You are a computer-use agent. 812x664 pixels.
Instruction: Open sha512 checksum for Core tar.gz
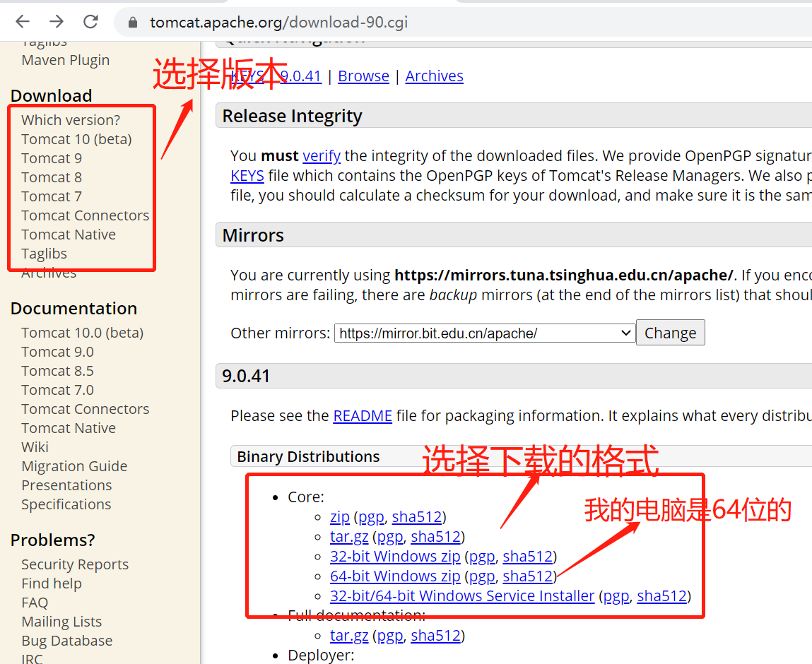[435, 537]
